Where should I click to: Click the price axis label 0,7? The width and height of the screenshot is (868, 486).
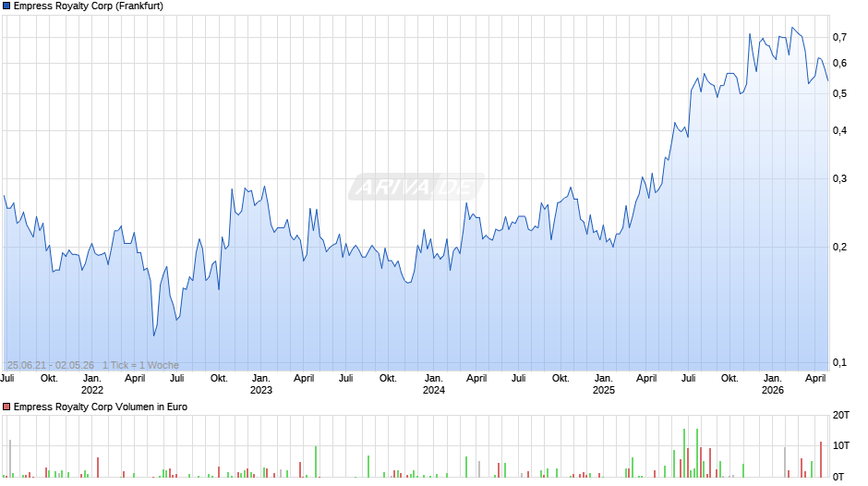839,37
